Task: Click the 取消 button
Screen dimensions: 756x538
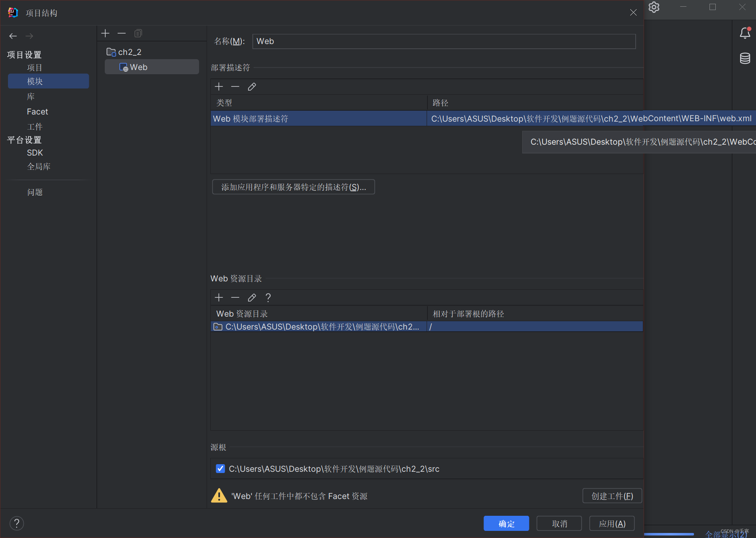Action: point(559,523)
